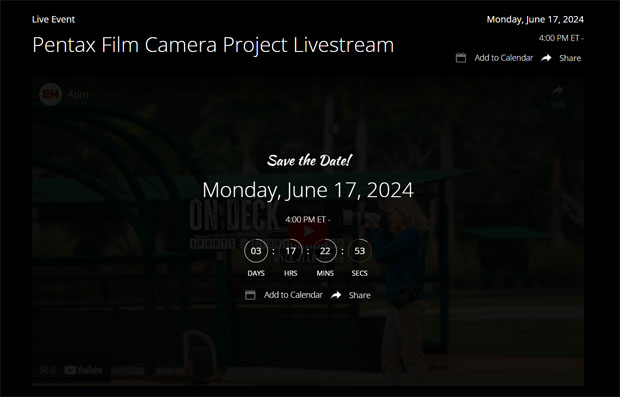Image resolution: width=620 pixels, height=397 pixels.
Task: Click header 'Add to Calendar' link
Action: pyautogui.click(x=503, y=58)
